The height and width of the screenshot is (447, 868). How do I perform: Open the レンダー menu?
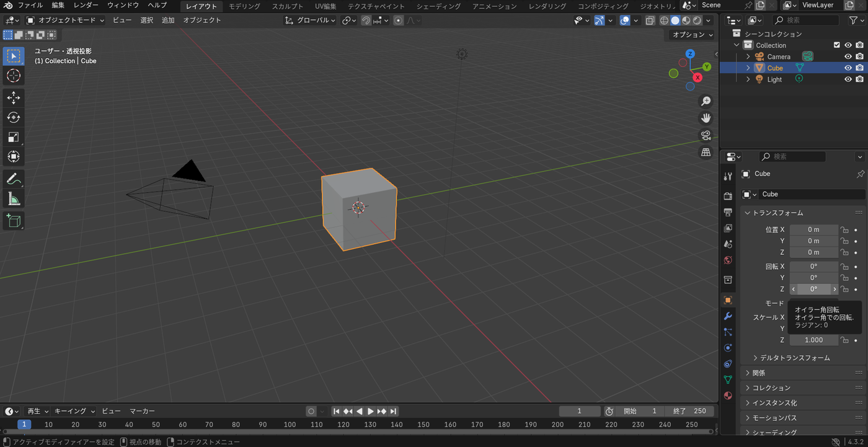pos(86,6)
